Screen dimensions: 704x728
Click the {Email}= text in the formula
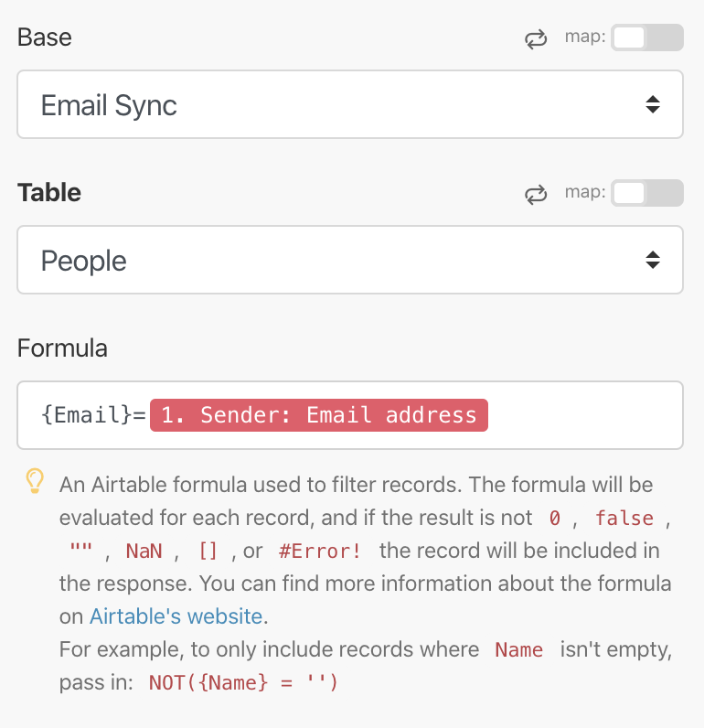click(93, 414)
